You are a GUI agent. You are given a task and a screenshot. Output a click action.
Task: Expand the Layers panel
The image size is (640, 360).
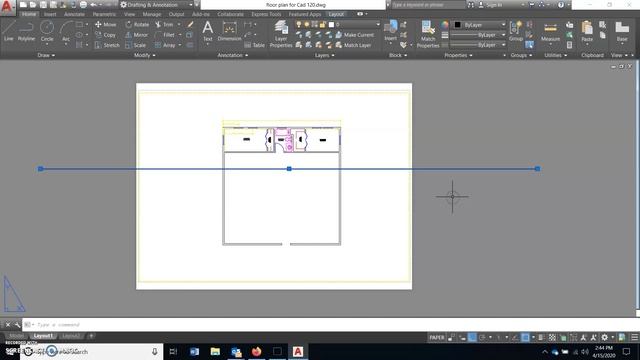click(324, 55)
